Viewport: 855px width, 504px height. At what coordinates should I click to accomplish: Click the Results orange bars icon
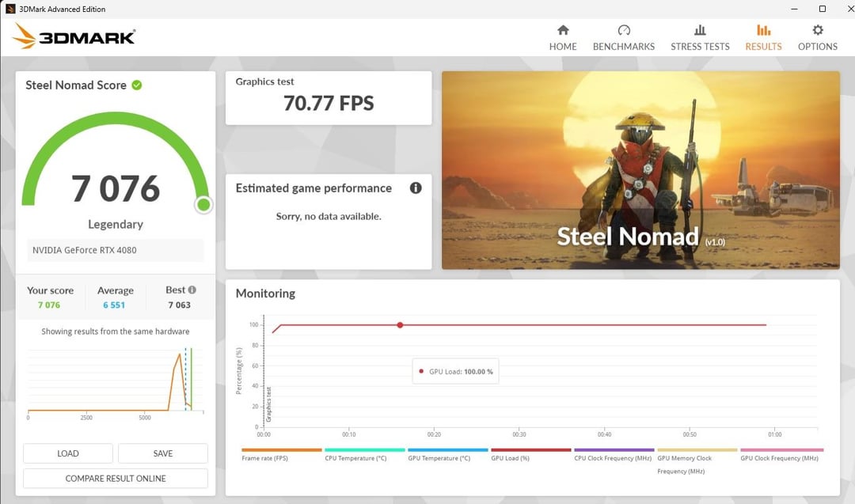(763, 30)
